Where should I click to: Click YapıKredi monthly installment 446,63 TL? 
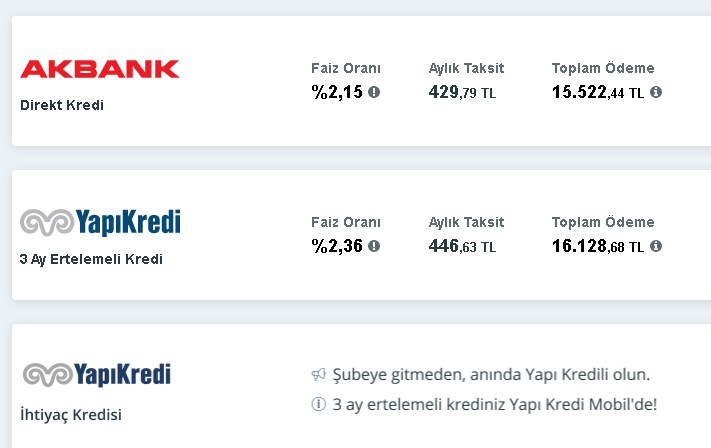click(463, 247)
